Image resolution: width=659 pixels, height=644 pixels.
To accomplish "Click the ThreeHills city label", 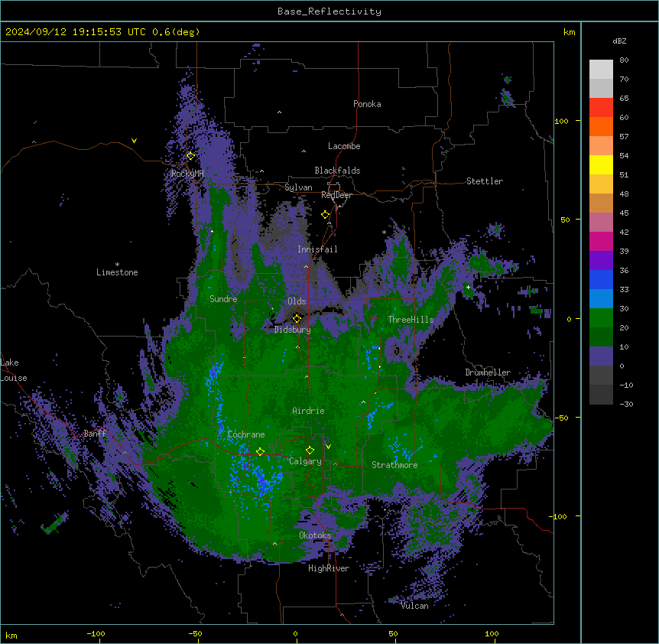I will (411, 320).
